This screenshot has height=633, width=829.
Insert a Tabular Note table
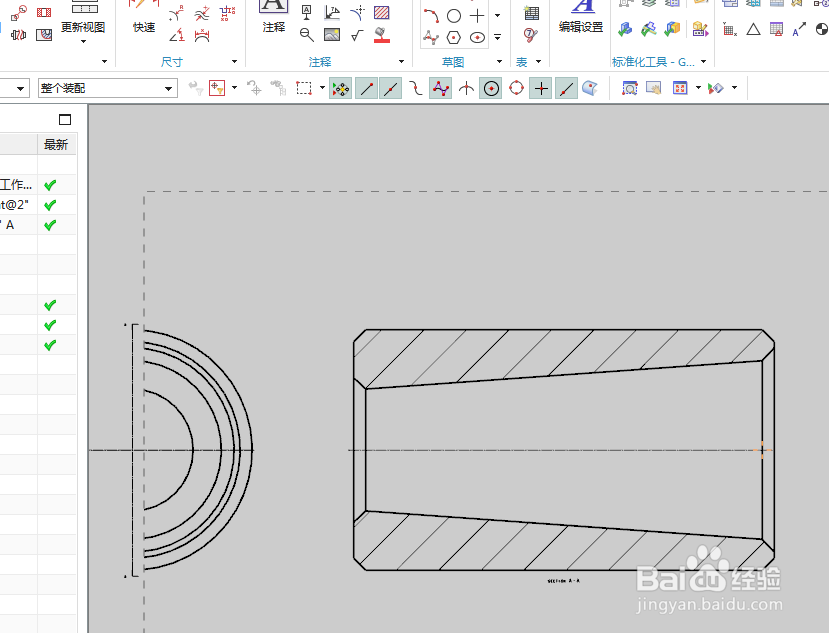(531, 13)
